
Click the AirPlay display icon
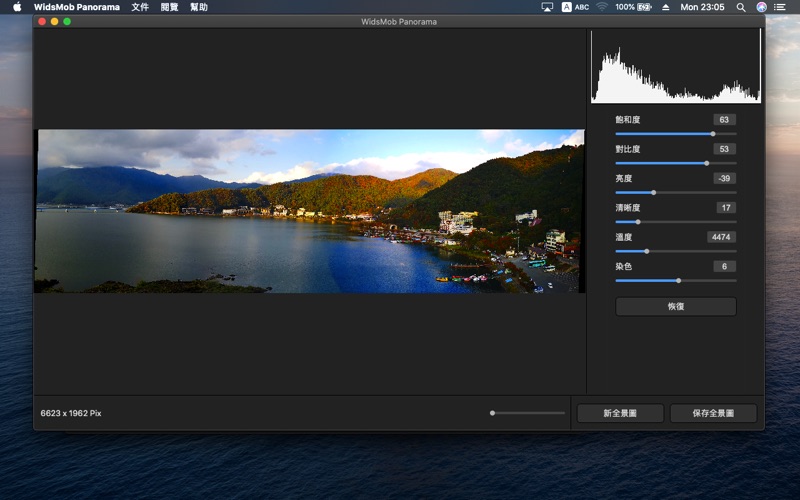(x=547, y=7)
